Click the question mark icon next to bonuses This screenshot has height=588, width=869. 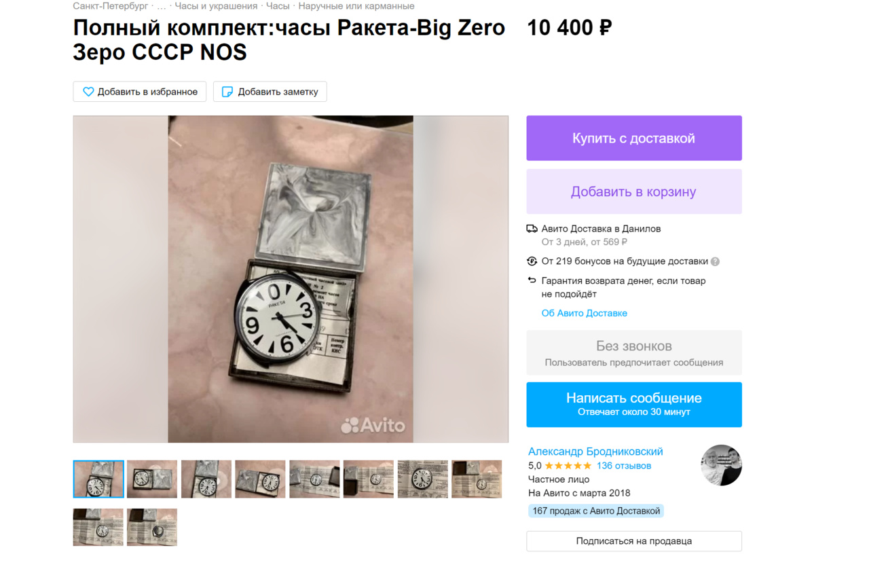click(x=715, y=261)
